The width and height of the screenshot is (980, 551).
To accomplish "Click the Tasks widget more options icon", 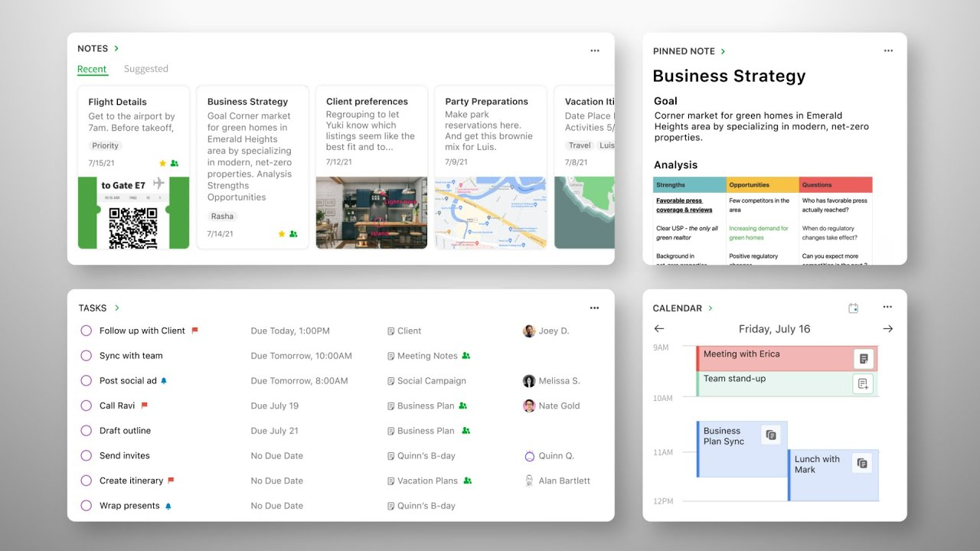I will pos(594,308).
